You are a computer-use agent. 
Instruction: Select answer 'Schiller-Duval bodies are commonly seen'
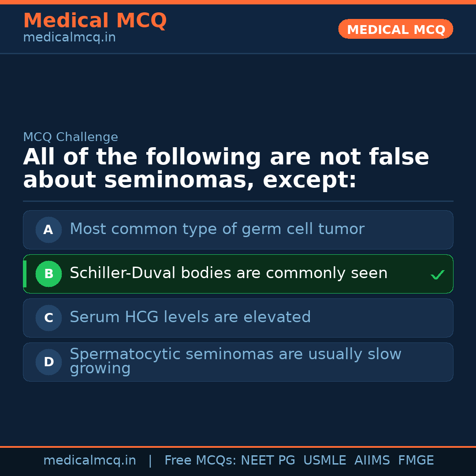228,273
